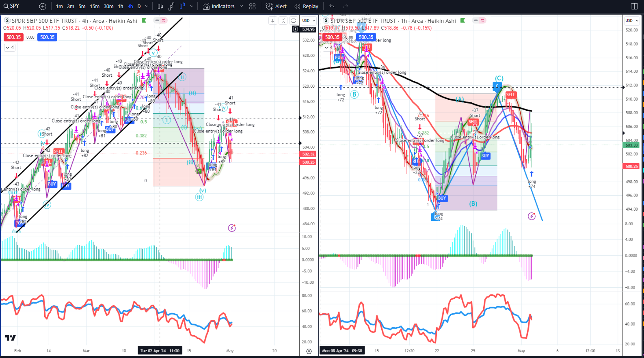Collapse the 4h chart pane
This screenshot has width=644, height=358.
click(283, 21)
